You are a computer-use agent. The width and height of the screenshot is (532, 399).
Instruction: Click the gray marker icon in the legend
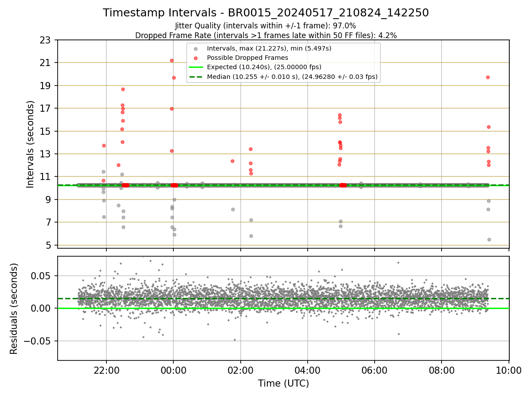(x=196, y=49)
